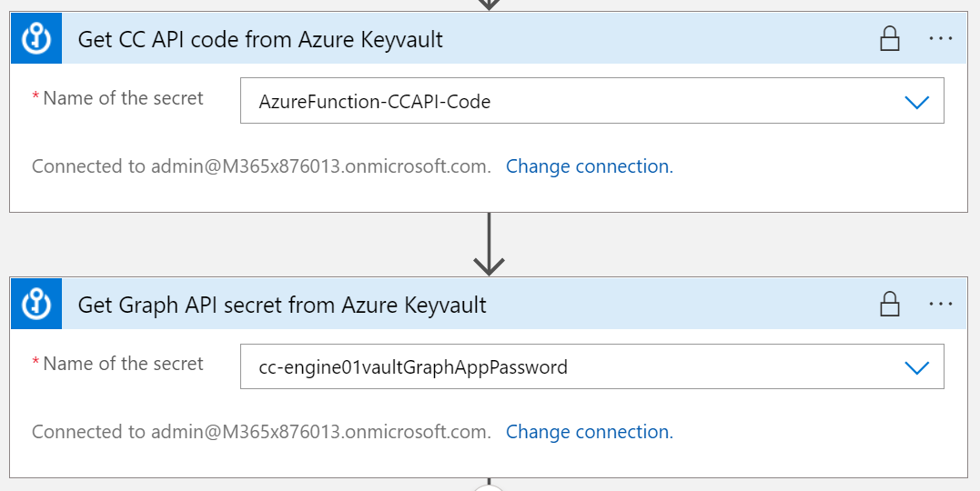
Task: Click the lock icon on the CC API code step
Action: (889, 39)
